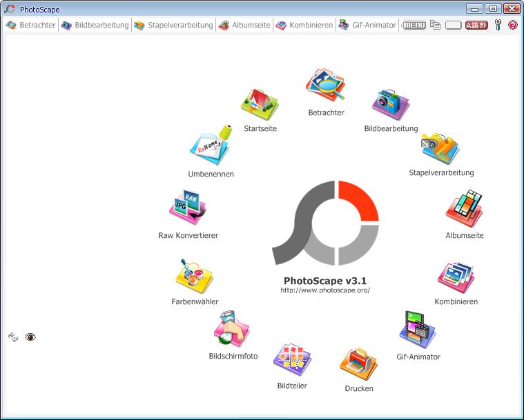Click the refresh arrows icon at lower left
The width and height of the screenshot is (524, 420).
(x=13, y=337)
